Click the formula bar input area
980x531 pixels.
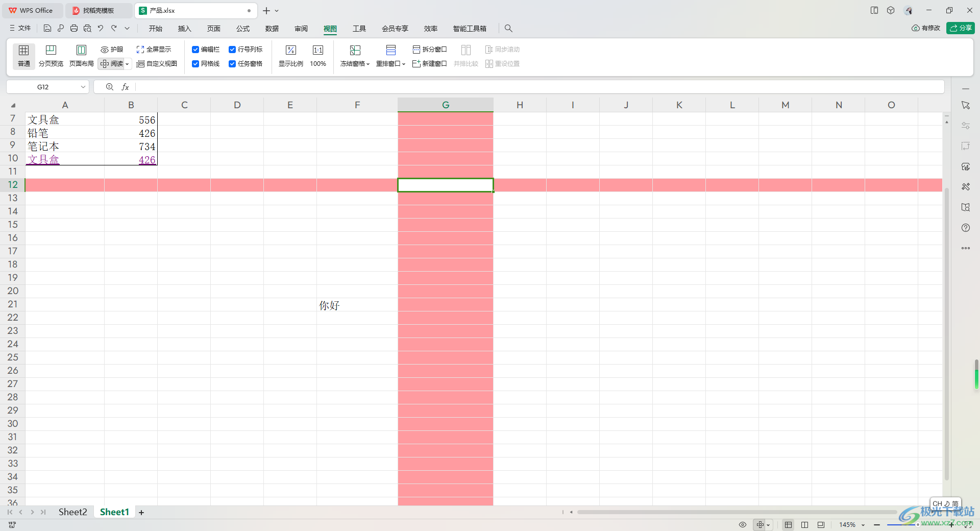[540, 87]
